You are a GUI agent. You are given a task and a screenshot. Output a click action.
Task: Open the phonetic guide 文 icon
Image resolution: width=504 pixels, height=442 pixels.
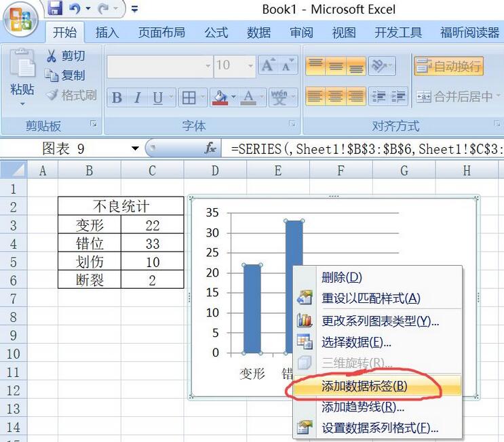(278, 98)
